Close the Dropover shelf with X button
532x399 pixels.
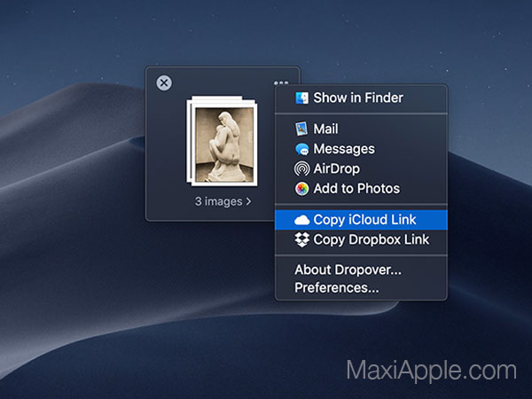pyautogui.click(x=164, y=82)
